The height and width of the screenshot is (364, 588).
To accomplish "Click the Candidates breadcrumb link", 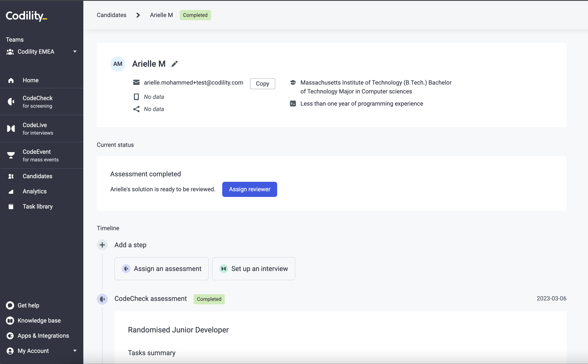I will point(112,15).
